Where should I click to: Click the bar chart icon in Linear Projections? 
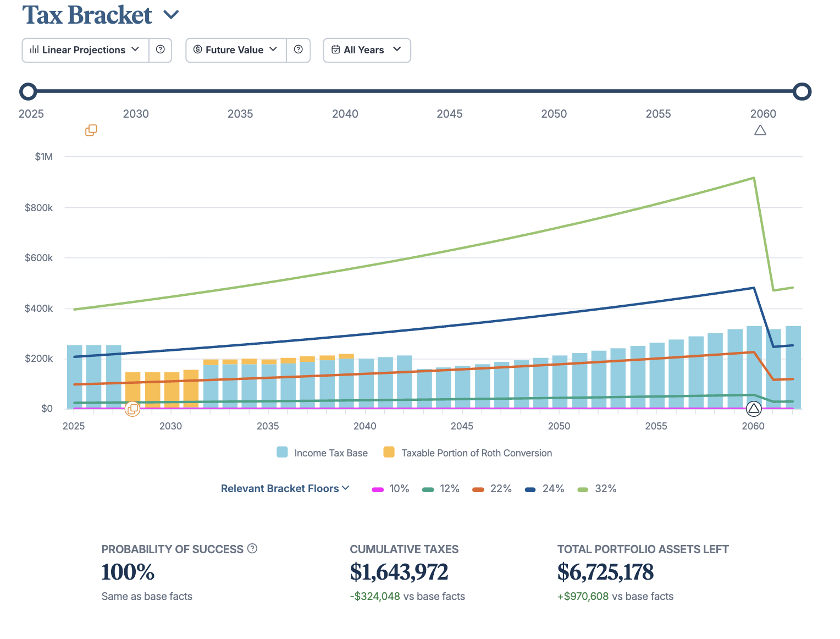click(34, 49)
